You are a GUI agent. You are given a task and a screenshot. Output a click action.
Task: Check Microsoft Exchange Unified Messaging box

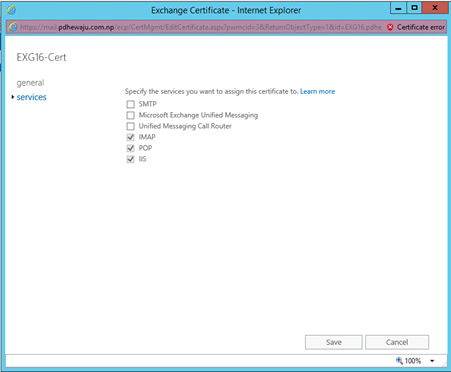tap(130, 115)
